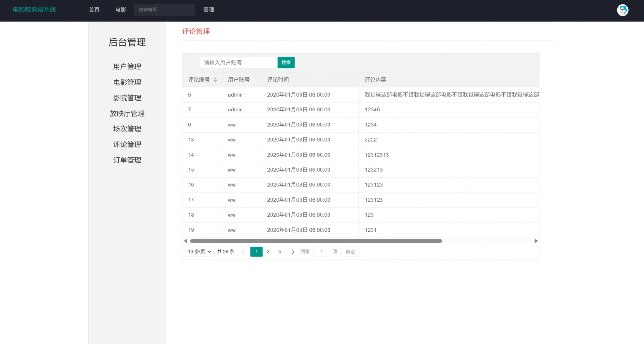Viewport: 644px width, 344px height.
Task: Click the right scrollbar arrow under the table
Action: 535,241
